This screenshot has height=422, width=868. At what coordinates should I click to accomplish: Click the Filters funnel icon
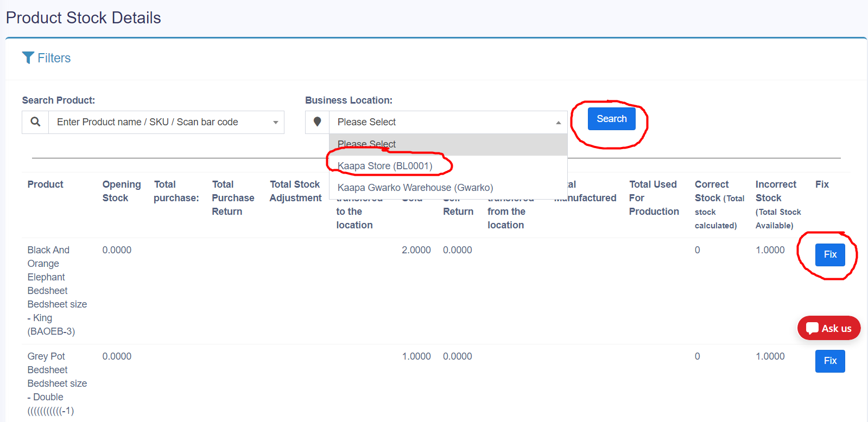(x=28, y=57)
